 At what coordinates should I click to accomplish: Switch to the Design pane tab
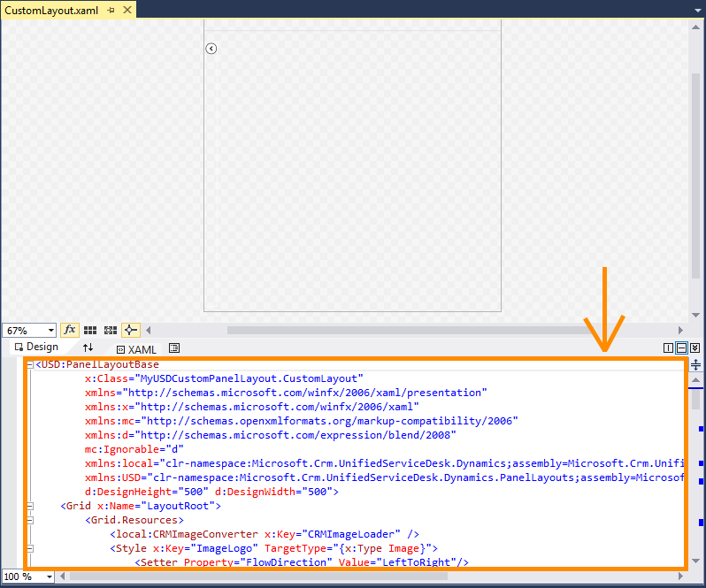[37, 347]
